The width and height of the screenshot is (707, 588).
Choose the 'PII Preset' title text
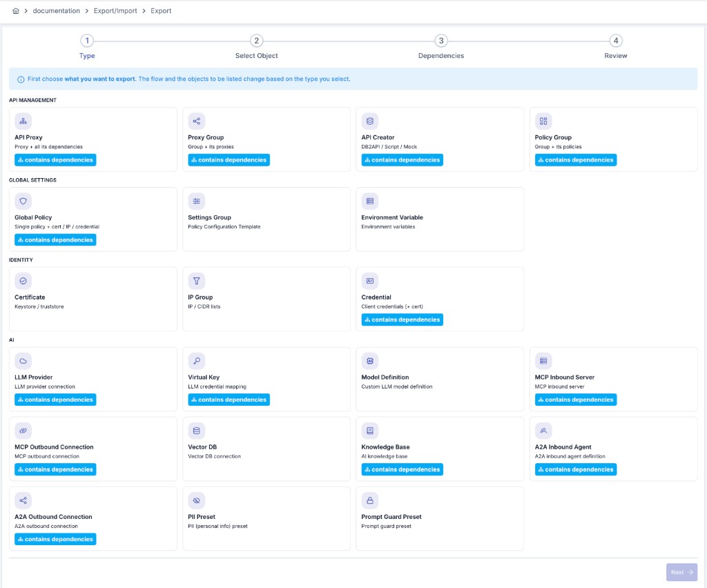pyautogui.click(x=202, y=517)
